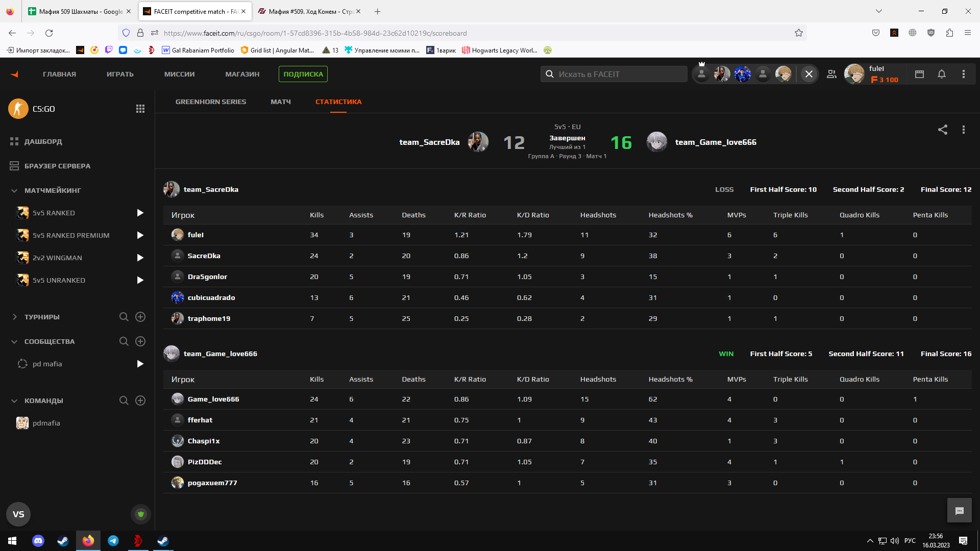Switch to the МАТЧ tab
This screenshot has width=980, height=551.
click(280, 102)
